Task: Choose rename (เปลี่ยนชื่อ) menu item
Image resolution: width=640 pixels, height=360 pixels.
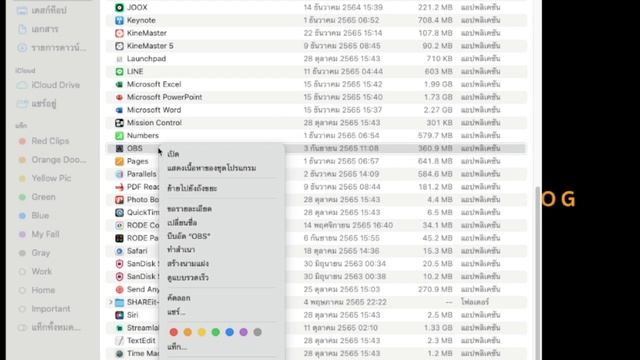Action: pos(182,223)
